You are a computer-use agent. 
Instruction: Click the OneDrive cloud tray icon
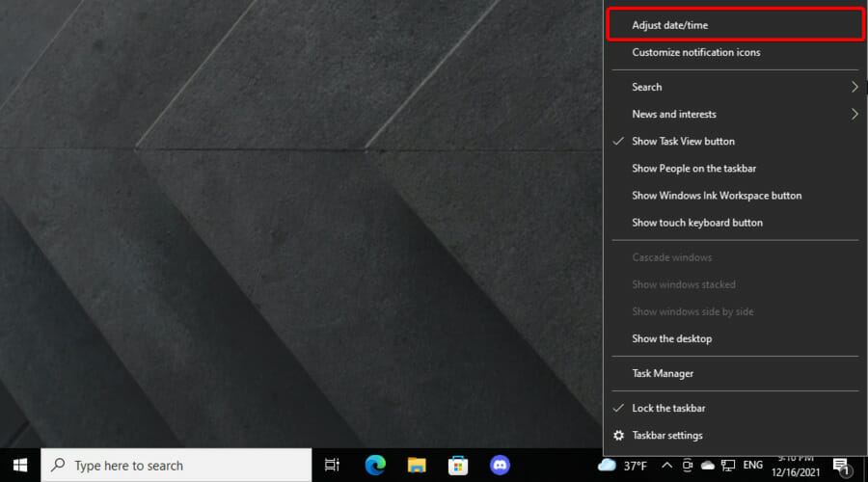pyautogui.click(x=708, y=466)
